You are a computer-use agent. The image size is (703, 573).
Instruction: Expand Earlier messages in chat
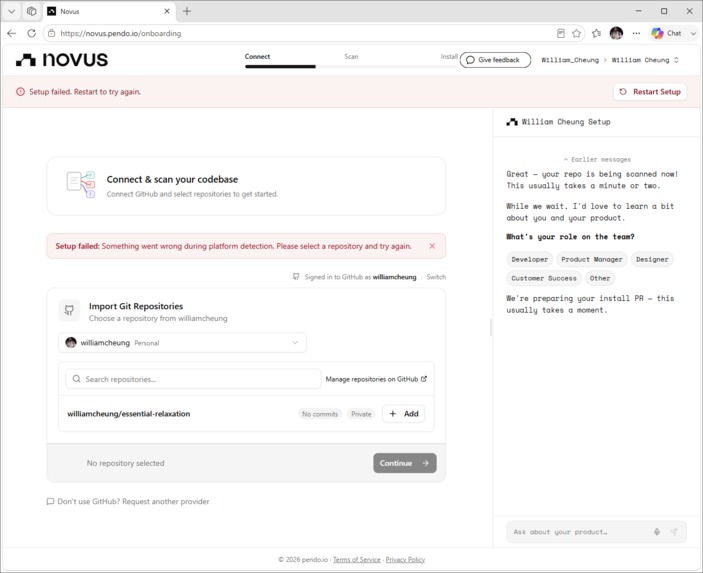[597, 160]
